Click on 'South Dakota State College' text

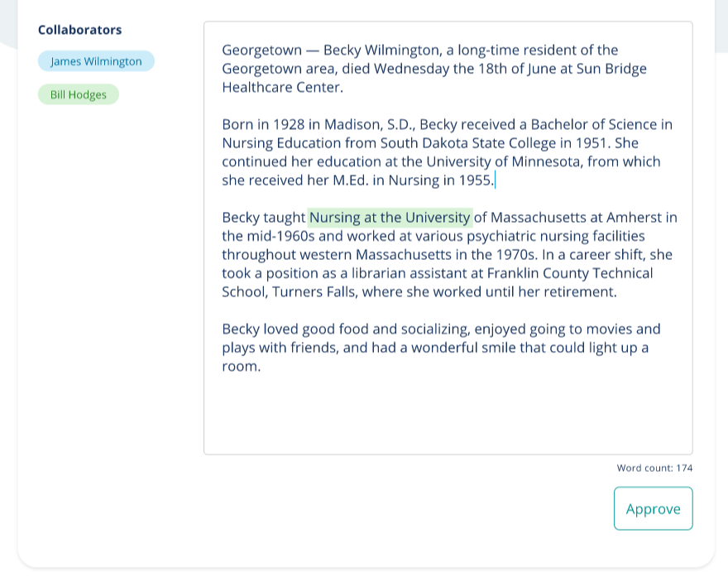[467, 143]
